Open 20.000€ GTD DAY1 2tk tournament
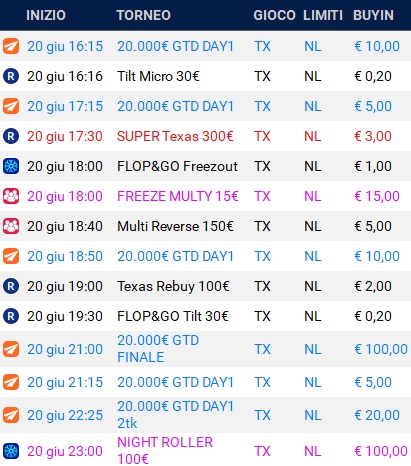 tap(175, 415)
